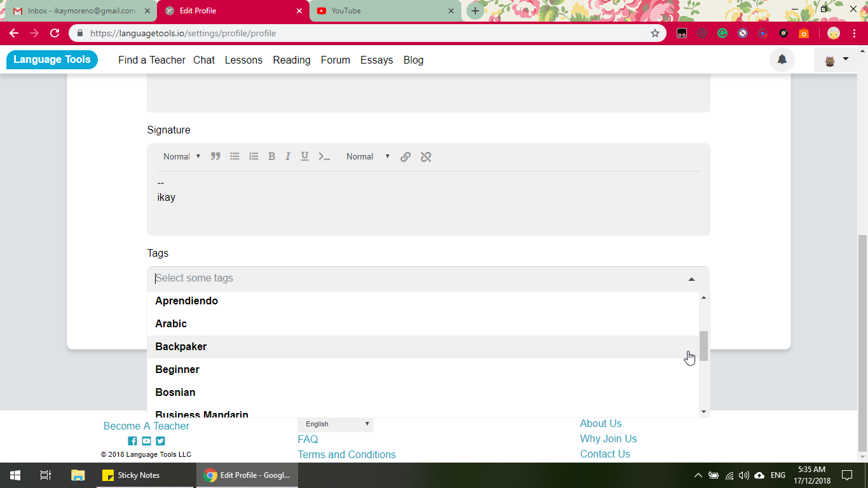Open the first Normal style dropdown
This screenshot has width=868, height=488.
[182, 156]
